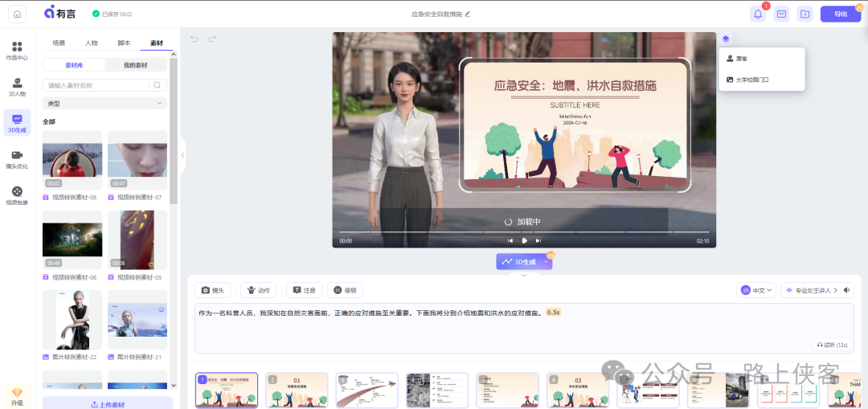Image resolution: width=868 pixels, height=409 pixels.
Task: Select the 素材库 toggle tab
Action: [74, 65]
